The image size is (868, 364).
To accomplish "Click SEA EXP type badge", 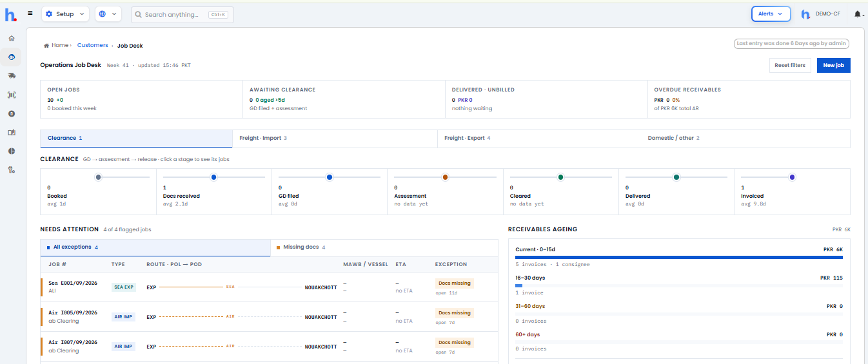I will [x=124, y=287].
